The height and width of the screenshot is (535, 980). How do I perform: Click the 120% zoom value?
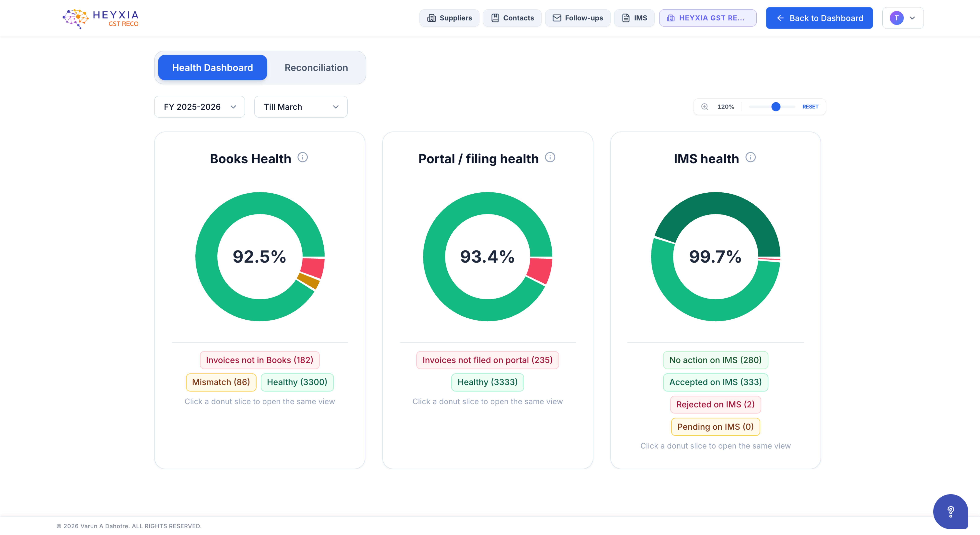point(726,107)
